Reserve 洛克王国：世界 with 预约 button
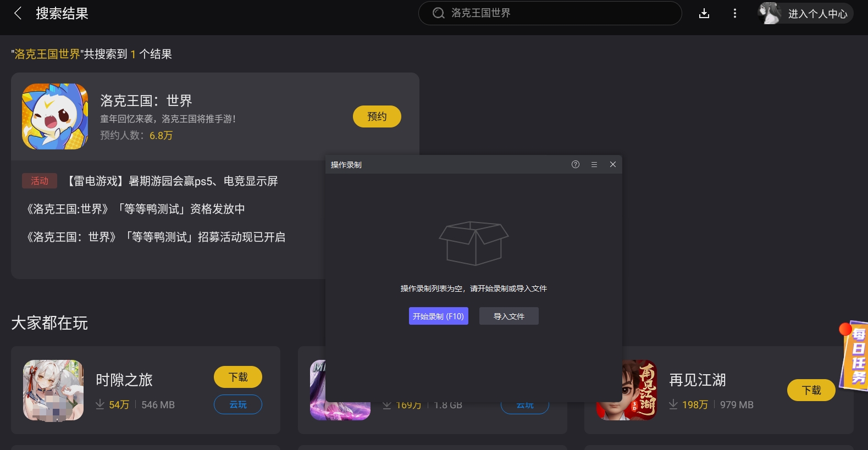868x450 pixels. tap(377, 116)
